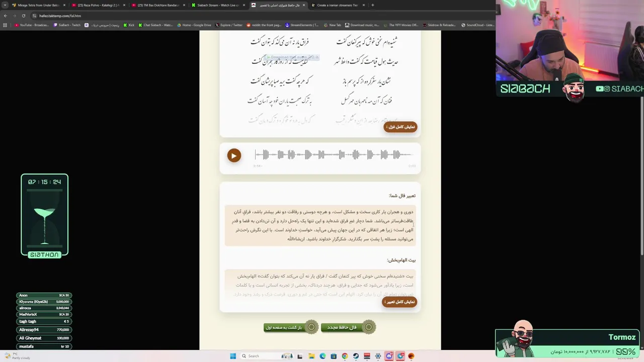Open the SoundCloud bookmark
Viewport: 644px width, 362px height.
pos(478,25)
